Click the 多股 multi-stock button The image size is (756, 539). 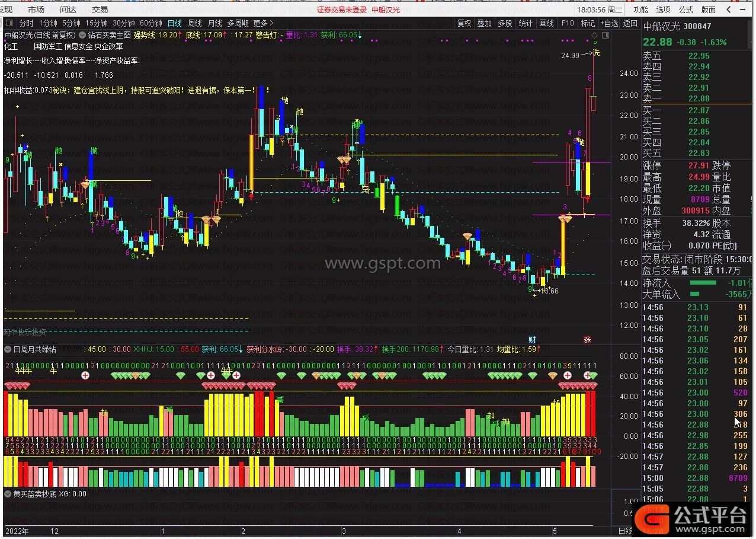[x=505, y=24]
